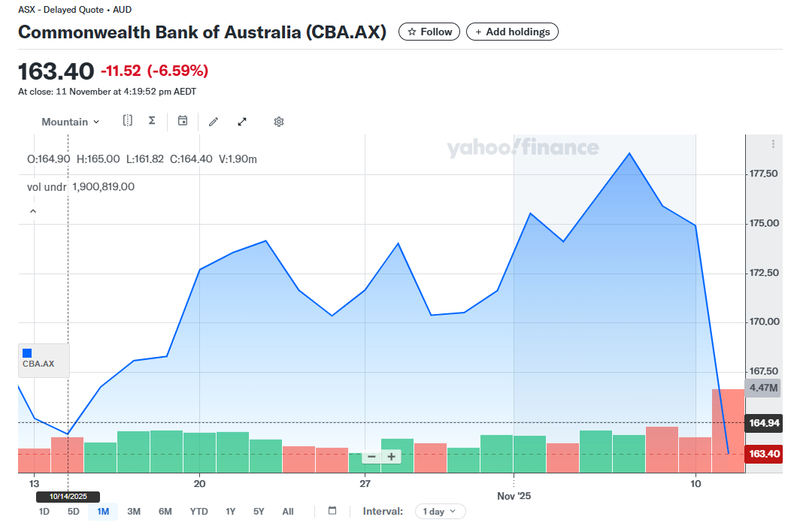Click the comparison bracket icon next to Mountain
The height and width of the screenshot is (532, 791).
tap(127, 120)
